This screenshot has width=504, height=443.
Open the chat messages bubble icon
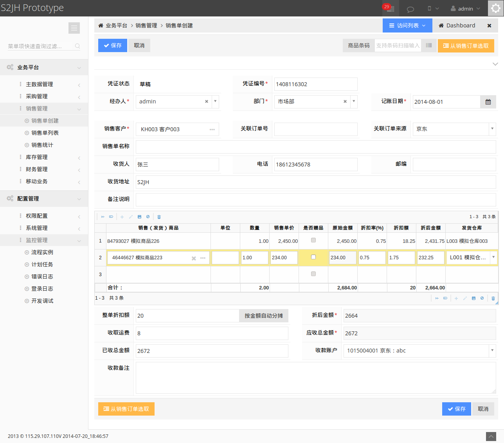point(410,9)
